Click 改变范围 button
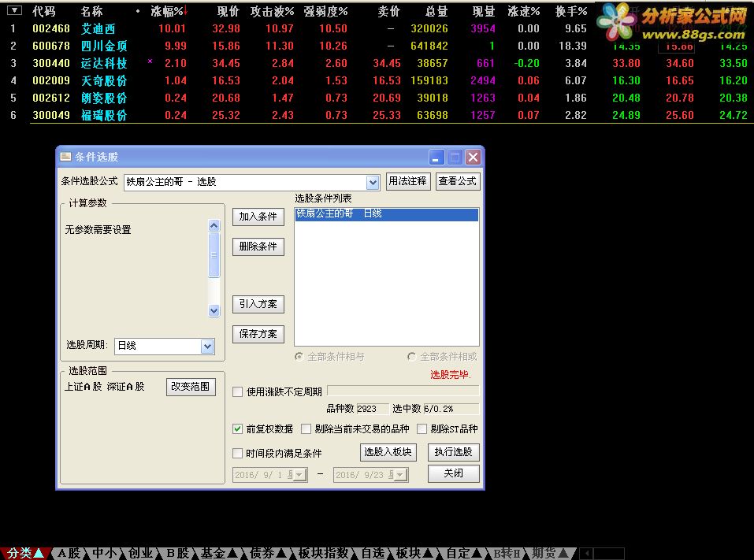Image resolution: width=754 pixels, height=560 pixels. (x=191, y=387)
